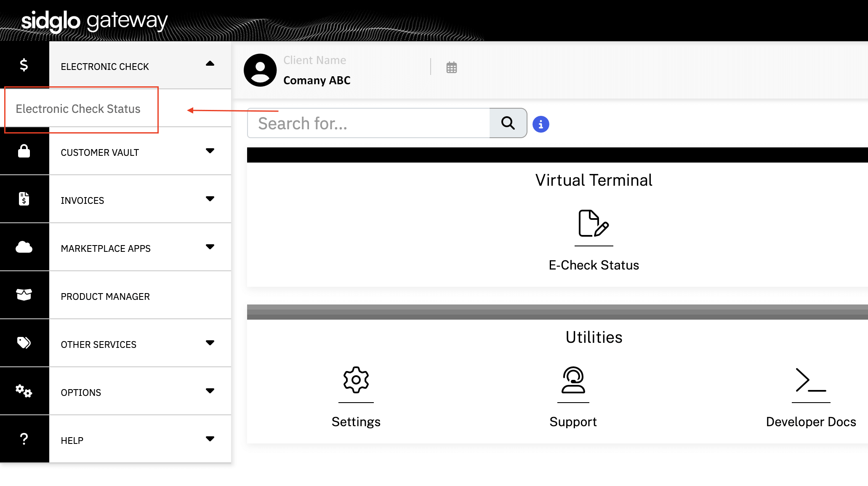
Task: Click the client profile avatar icon
Action: (260, 70)
